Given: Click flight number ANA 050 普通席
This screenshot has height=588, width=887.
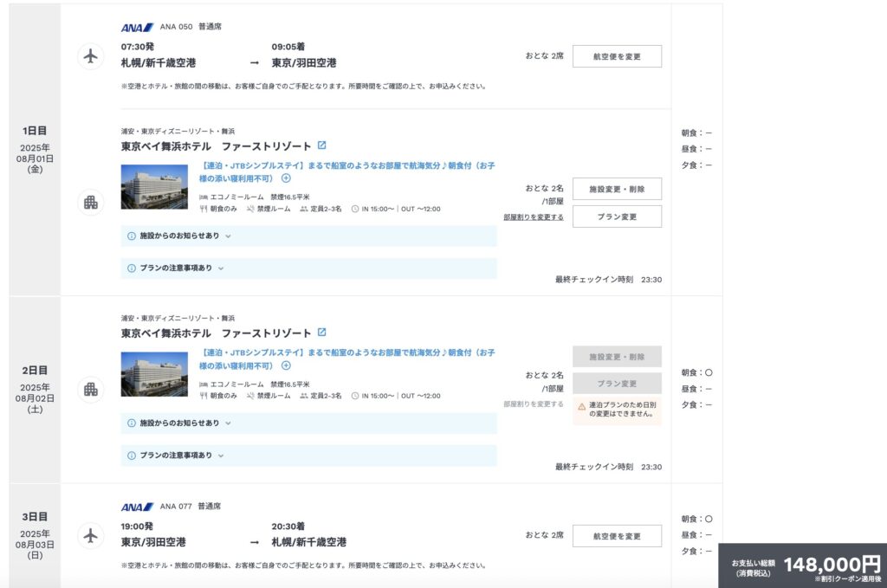Looking at the screenshot, I should (191, 27).
